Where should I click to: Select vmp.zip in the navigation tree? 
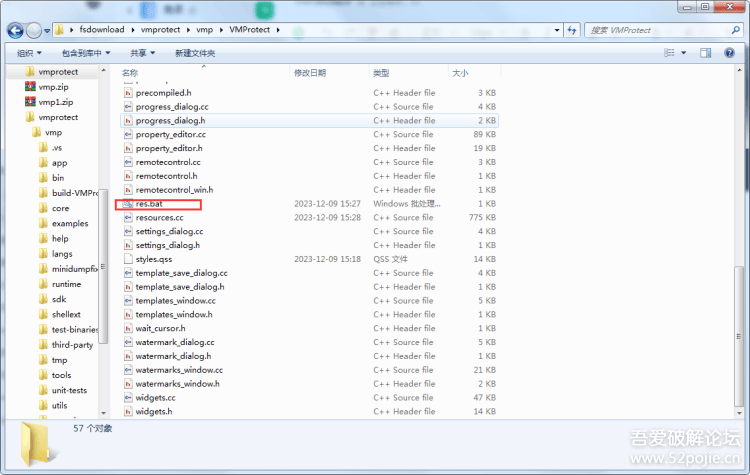(x=47, y=87)
